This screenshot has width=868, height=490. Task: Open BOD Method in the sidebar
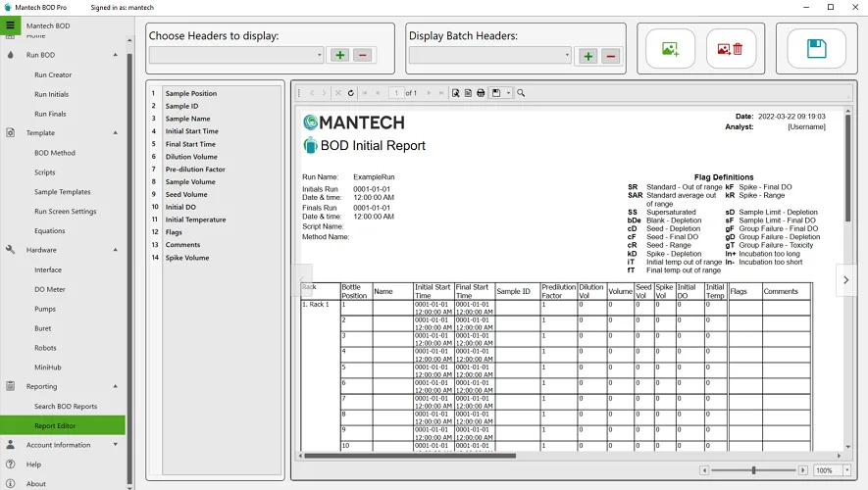coord(55,153)
